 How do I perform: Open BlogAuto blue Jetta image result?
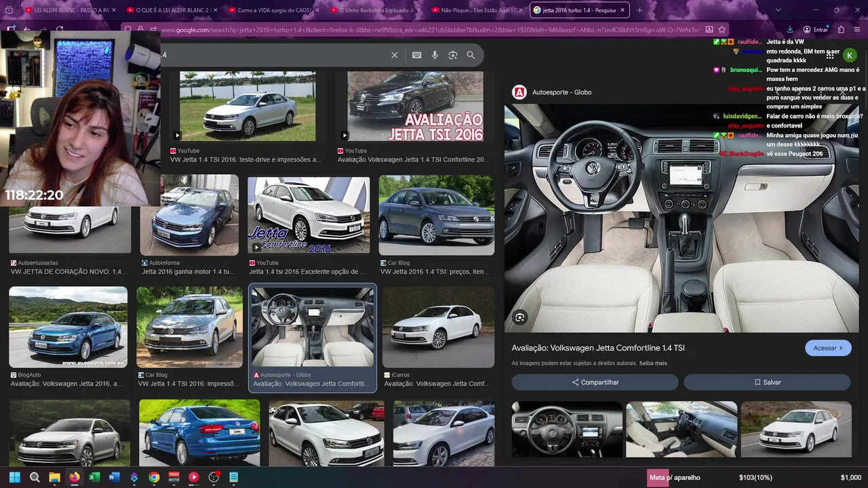[x=68, y=327]
